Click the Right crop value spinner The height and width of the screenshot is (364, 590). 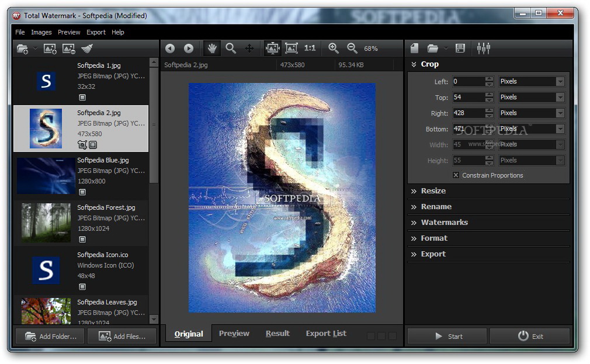[489, 113]
